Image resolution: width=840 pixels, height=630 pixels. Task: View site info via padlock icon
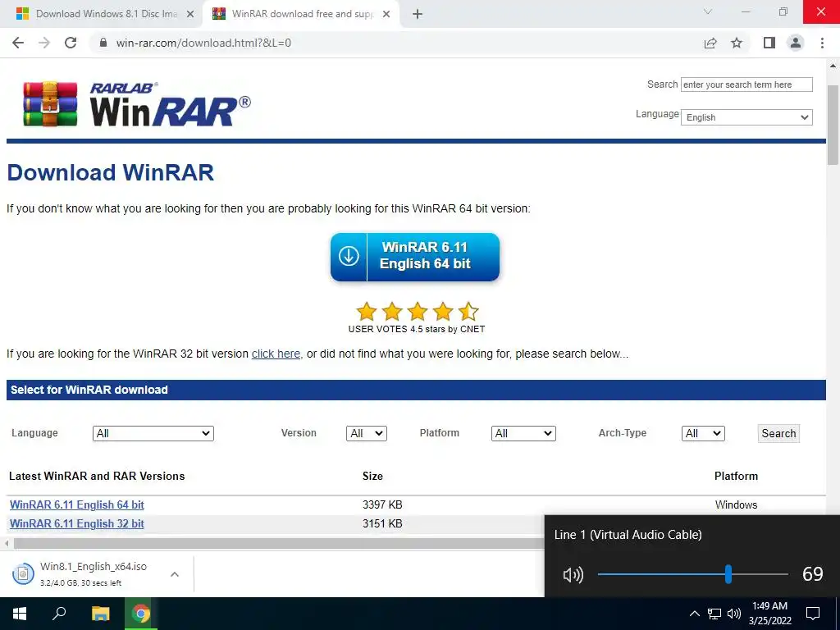[104, 43]
